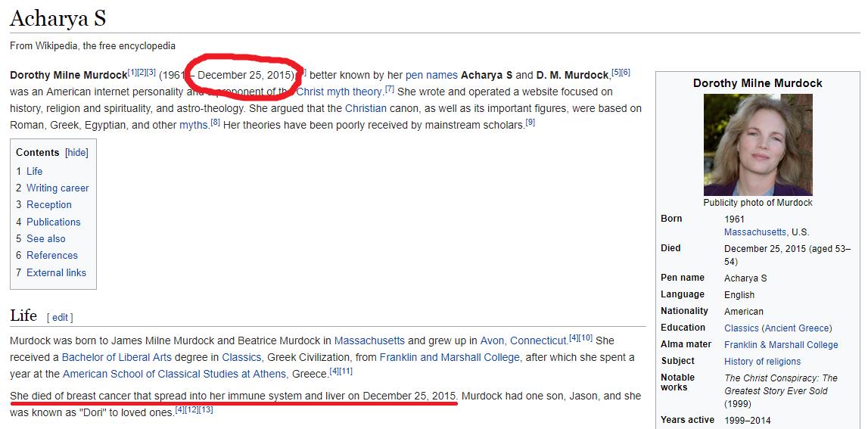This screenshot has width=868, height=429.
Task: Click infobox title Dorothy Milne Murdock
Action: tap(758, 83)
